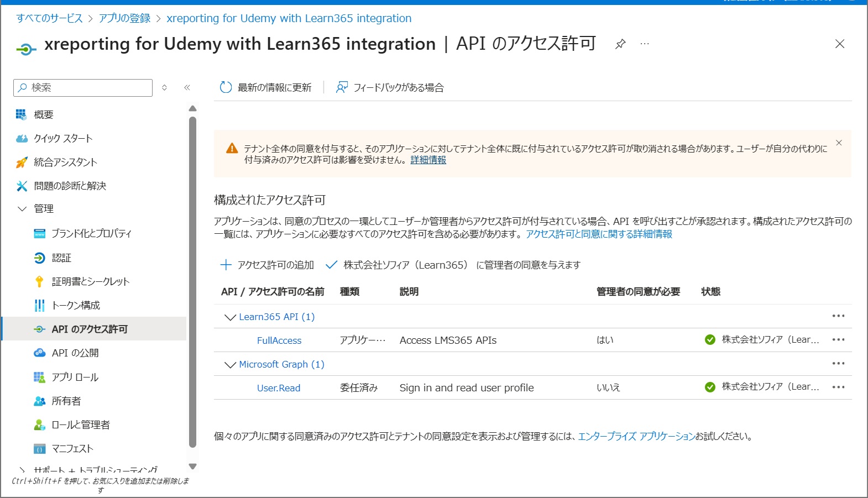868x498 pixels.
Task: Click the FullAccess granted status checkmark
Action: (x=710, y=339)
